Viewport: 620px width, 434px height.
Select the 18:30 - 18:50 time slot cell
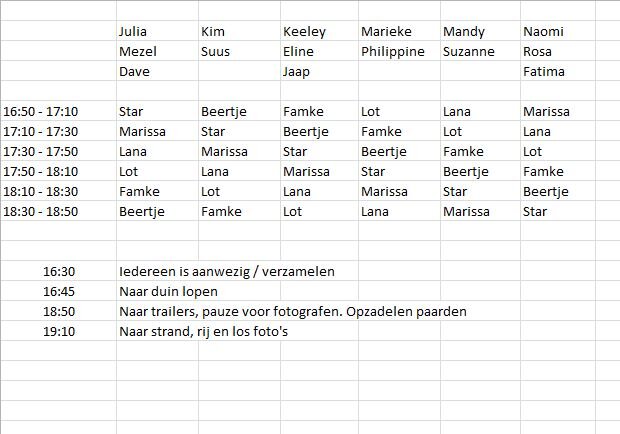click(x=59, y=211)
